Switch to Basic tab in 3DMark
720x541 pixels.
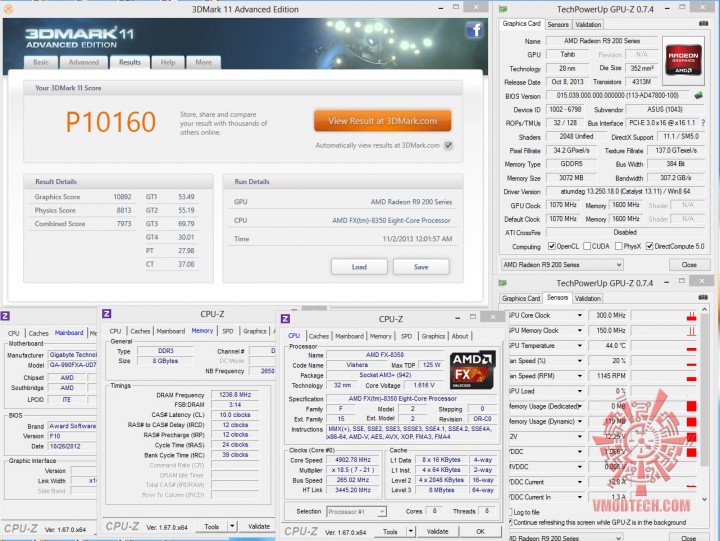point(41,62)
